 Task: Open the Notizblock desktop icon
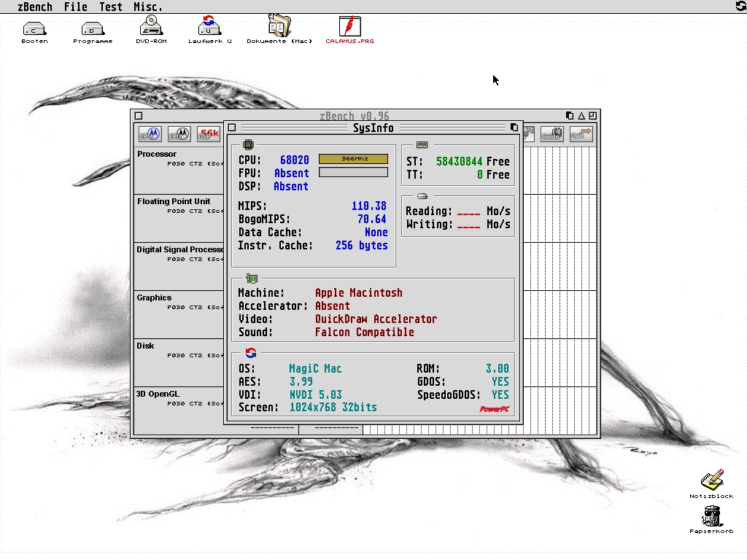click(x=711, y=481)
